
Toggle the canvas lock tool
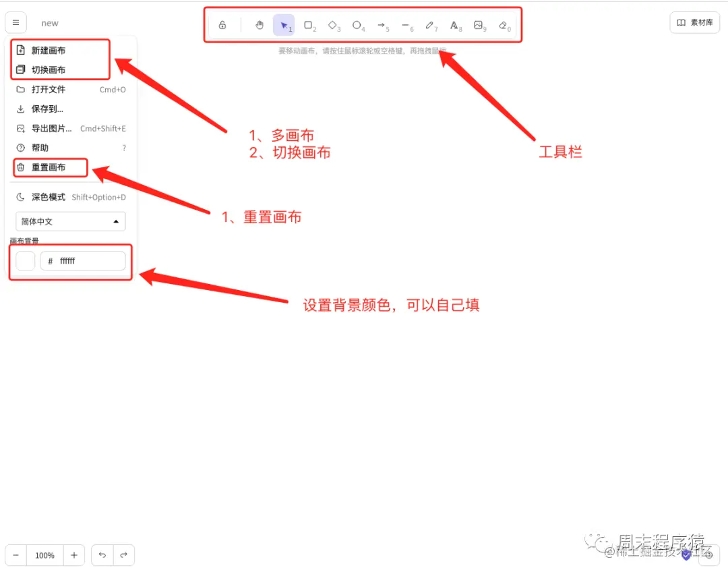[x=222, y=25]
